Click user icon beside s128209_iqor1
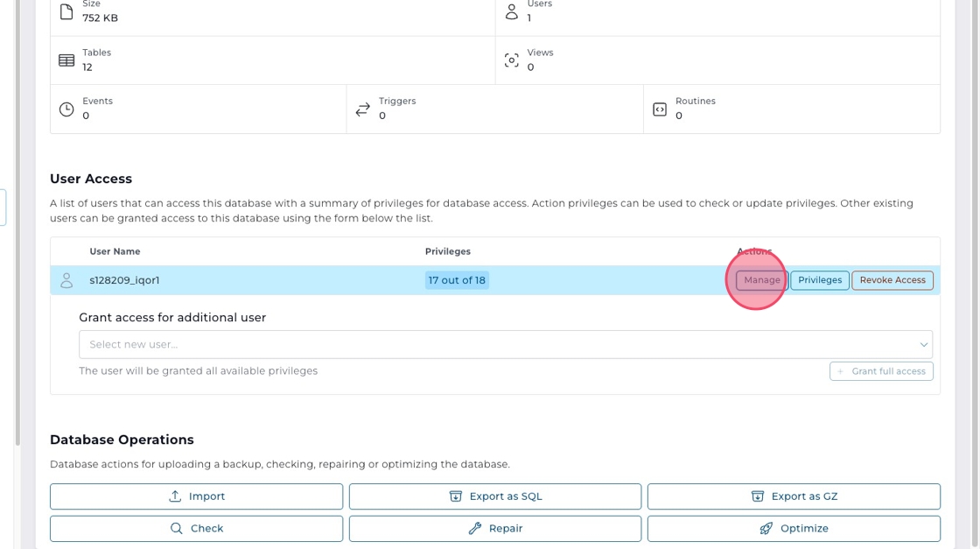This screenshot has width=980, height=549. [66, 280]
